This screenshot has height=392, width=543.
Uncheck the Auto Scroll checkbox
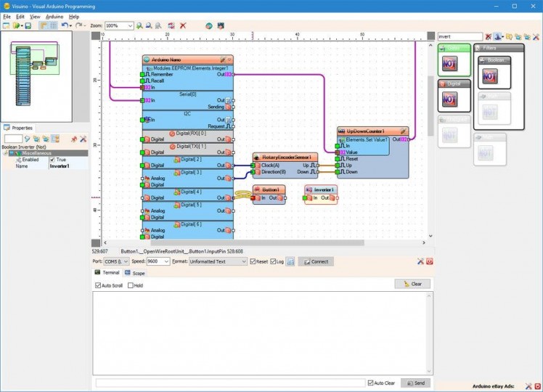(99, 285)
